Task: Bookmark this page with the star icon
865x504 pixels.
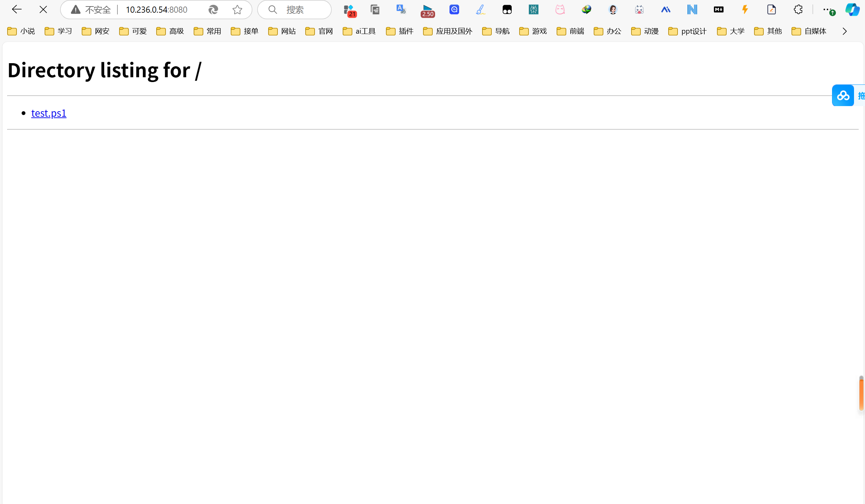Action: pyautogui.click(x=237, y=10)
